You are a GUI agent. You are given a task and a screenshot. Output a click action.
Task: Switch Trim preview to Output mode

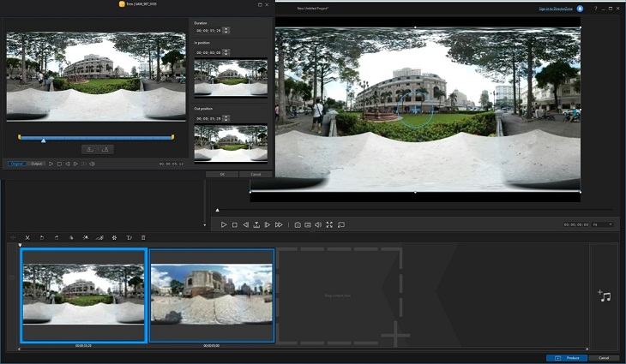pos(36,164)
